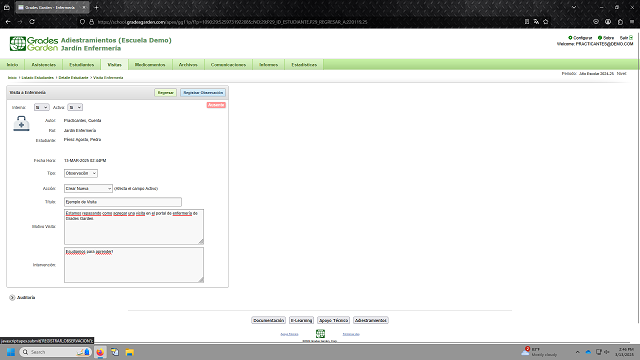The image size is (640, 360).
Task: Click the Sobre link in the header
Action: [x=606, y=38]
